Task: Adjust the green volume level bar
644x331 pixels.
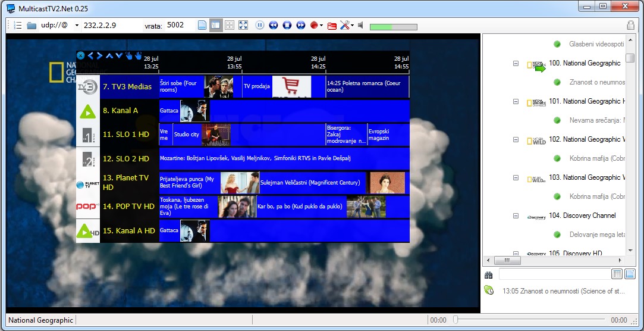Action: 393,27
